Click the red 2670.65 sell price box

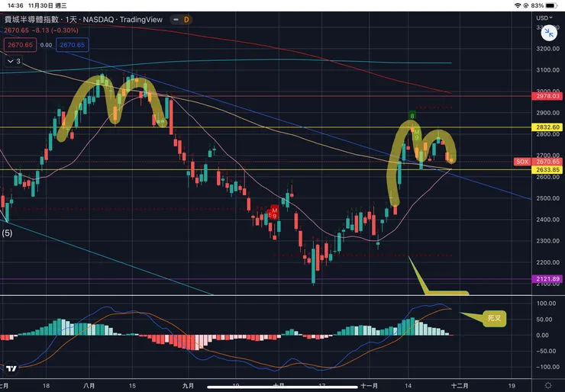pos(20,45)
